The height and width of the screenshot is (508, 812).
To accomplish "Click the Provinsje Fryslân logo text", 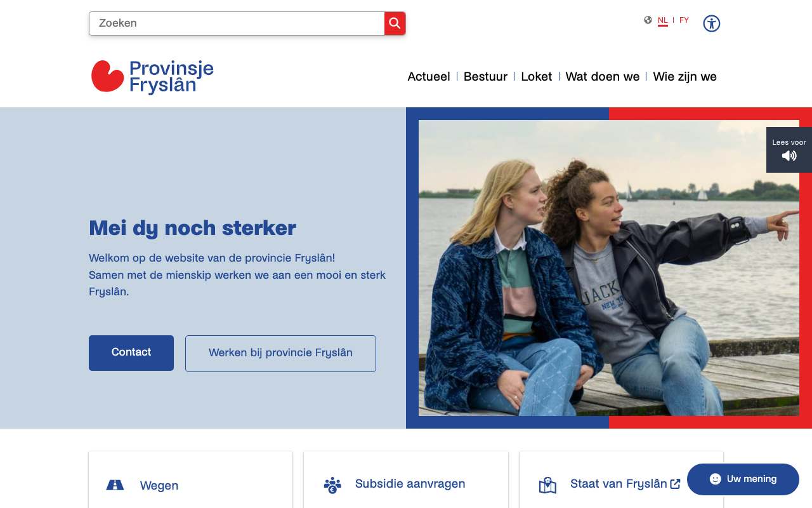I will (x=171, y=77).
